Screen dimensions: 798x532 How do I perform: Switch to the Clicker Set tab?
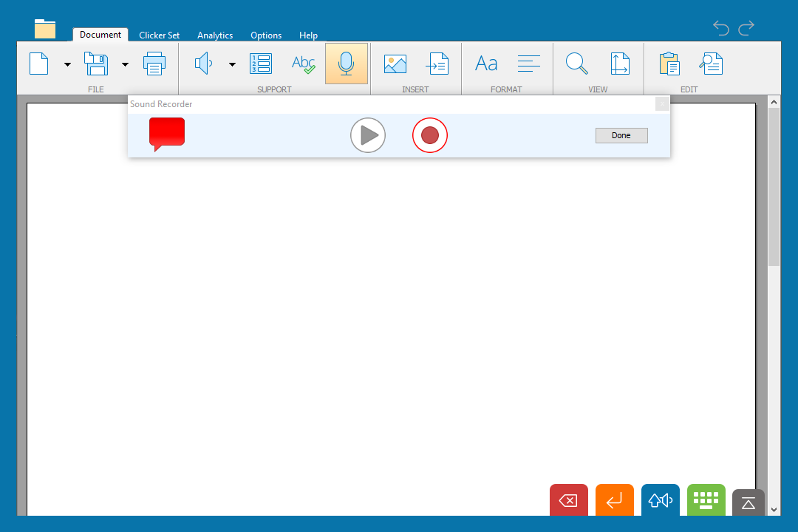point(159,35)
